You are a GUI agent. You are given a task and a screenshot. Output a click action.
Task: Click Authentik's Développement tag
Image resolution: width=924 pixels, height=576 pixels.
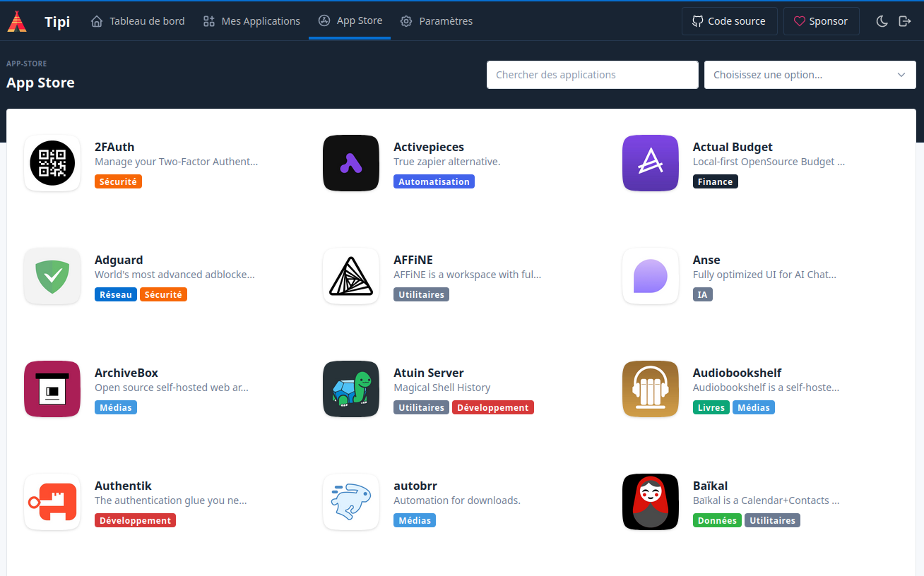[135, 520]
